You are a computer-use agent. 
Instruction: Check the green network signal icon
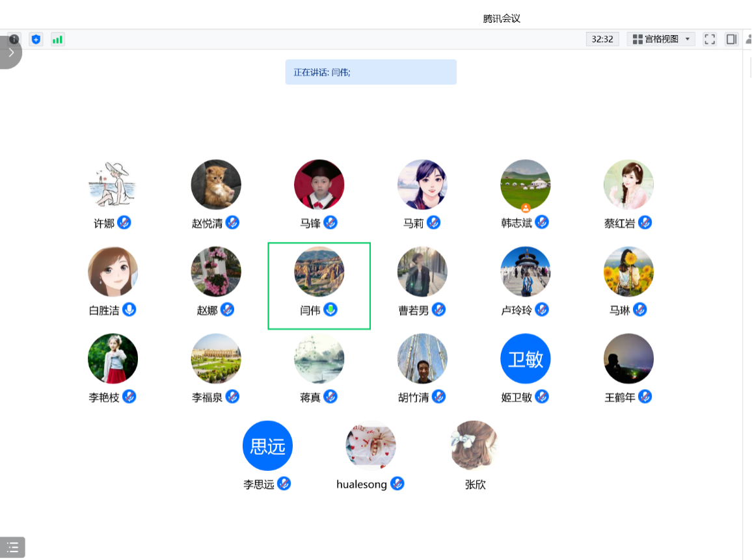coord(57,39)
